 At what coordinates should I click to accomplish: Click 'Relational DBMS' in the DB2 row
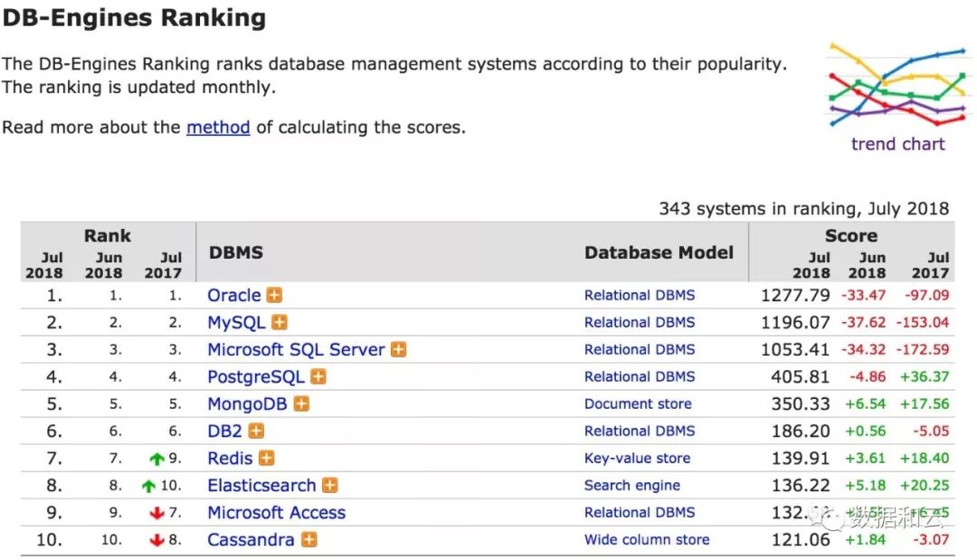click(640, 431)
